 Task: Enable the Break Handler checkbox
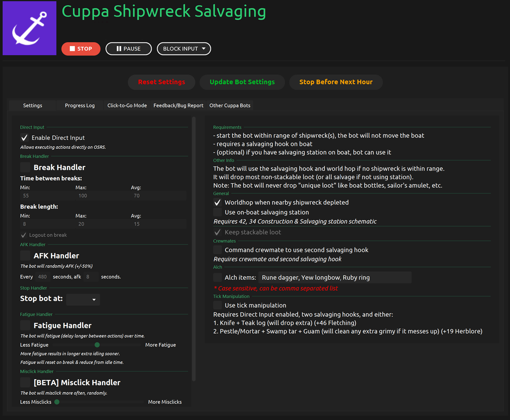pos(25,167)
